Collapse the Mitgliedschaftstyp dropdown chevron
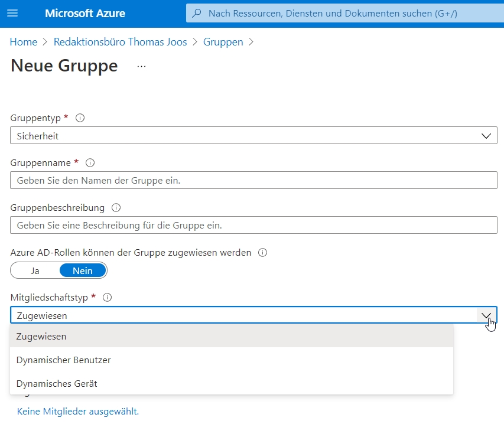504x424 pixels. (x=486, y=315)
